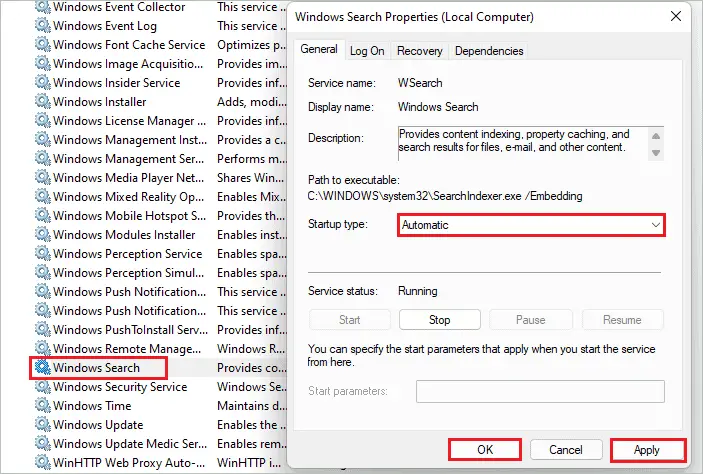The width and height of the screenshot is (703, 474).
Task: Select the Windows Perception Service name
Action: pos(127,253)
